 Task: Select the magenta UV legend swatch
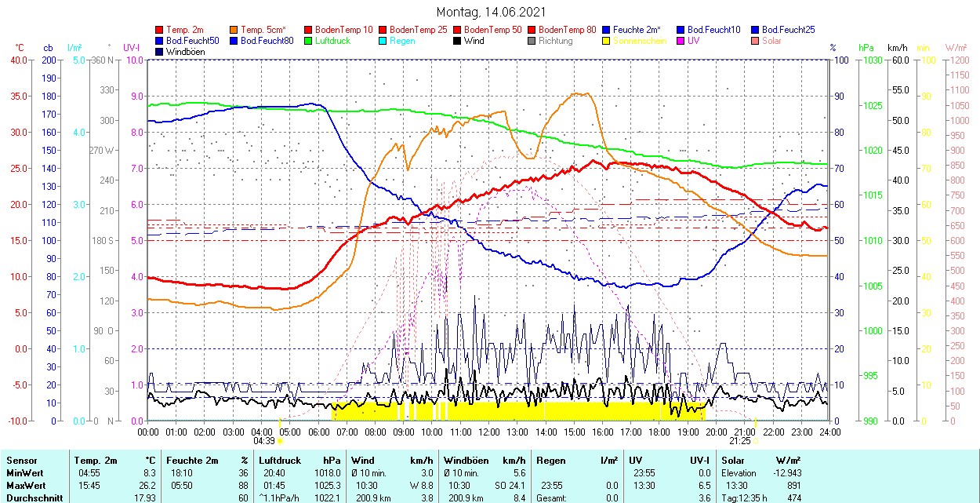pos(680,41)
